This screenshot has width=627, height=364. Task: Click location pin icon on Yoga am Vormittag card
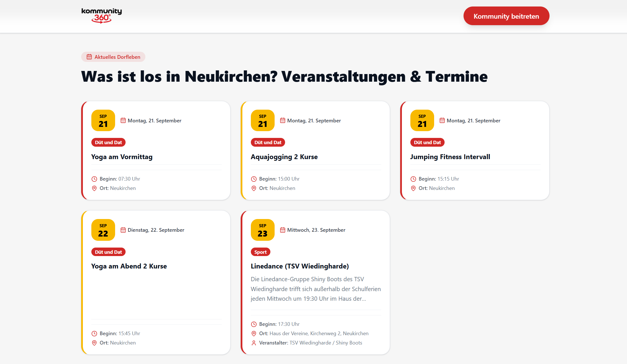tap(94, 188)
